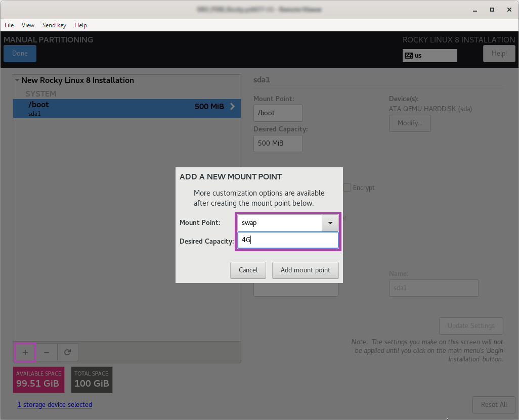519x420 pixels.
Task: Open the 1 storage device selected link
Action: click(x=55, y=404)
